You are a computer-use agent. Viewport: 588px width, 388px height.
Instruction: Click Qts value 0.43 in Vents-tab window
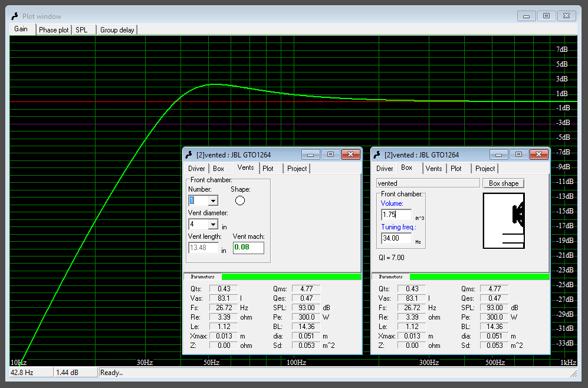224,289
